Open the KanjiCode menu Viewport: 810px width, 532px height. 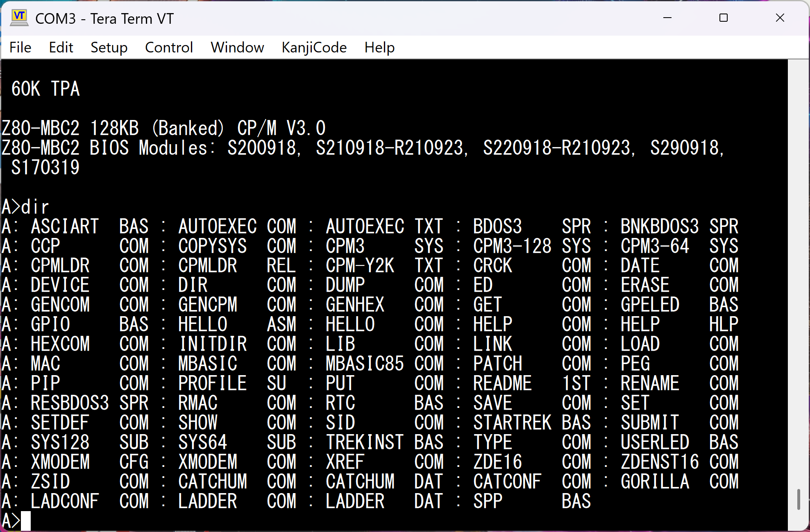coord(314,48)
